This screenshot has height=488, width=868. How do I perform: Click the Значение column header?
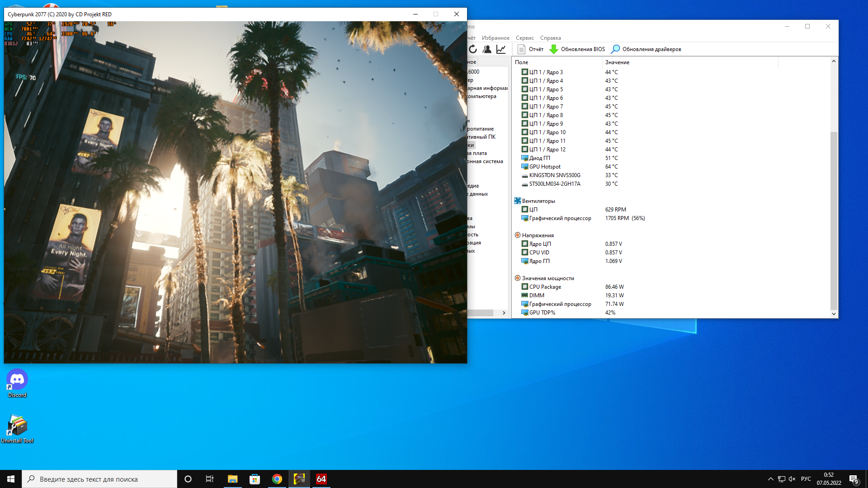coord(617,62)
